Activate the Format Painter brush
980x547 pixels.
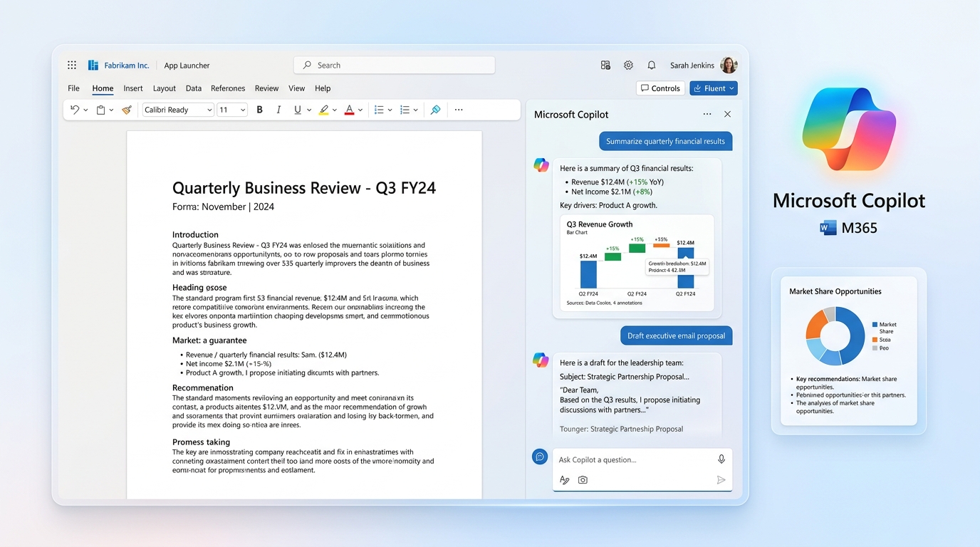pyautogui.click(x=127, y=110)
